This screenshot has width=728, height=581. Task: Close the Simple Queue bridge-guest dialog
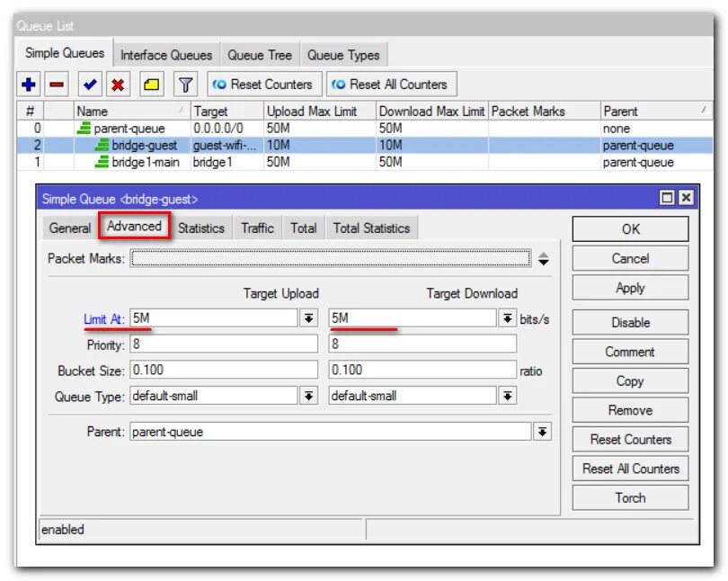686,198
